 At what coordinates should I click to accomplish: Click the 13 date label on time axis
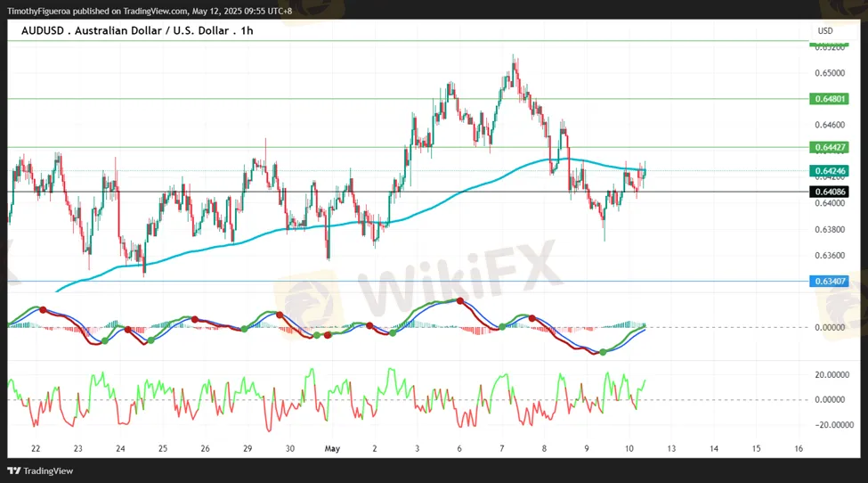point(670,448)
